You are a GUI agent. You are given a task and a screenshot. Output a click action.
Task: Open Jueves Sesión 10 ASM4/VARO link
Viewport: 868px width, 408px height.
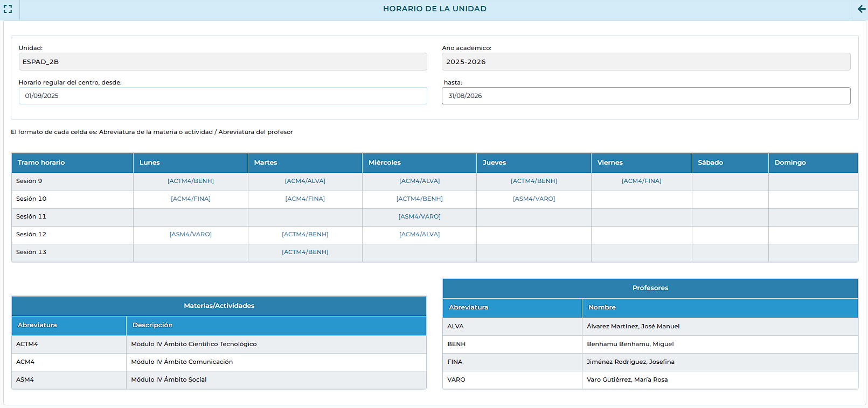(x=533, y=199)
